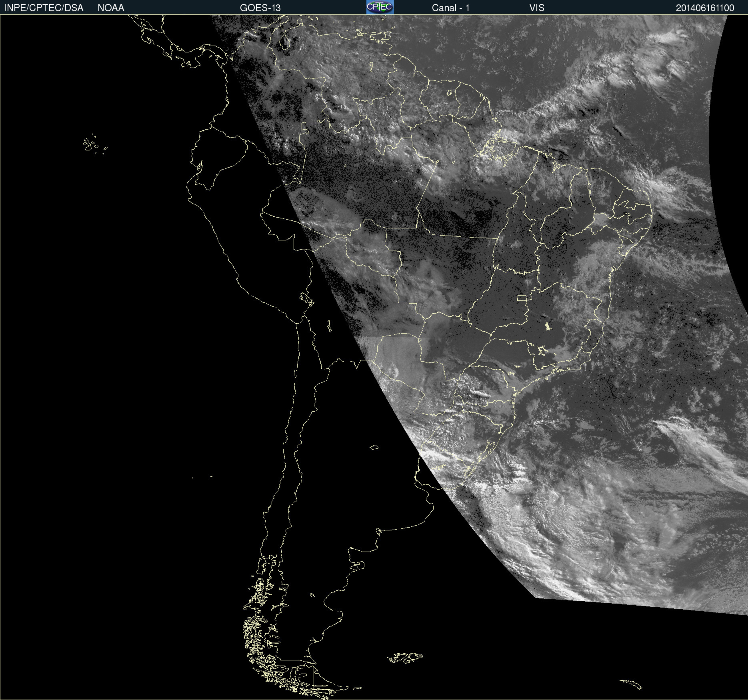
Task: Click the INPE/CPTEC/DSA header text
Action: pyautogui.click(x=44, y=8)
